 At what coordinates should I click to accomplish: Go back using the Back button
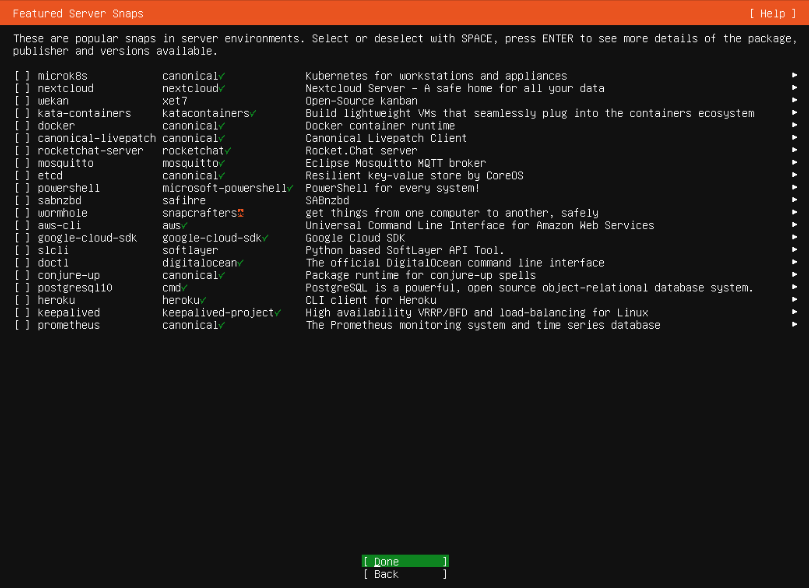tap(404, 574)
